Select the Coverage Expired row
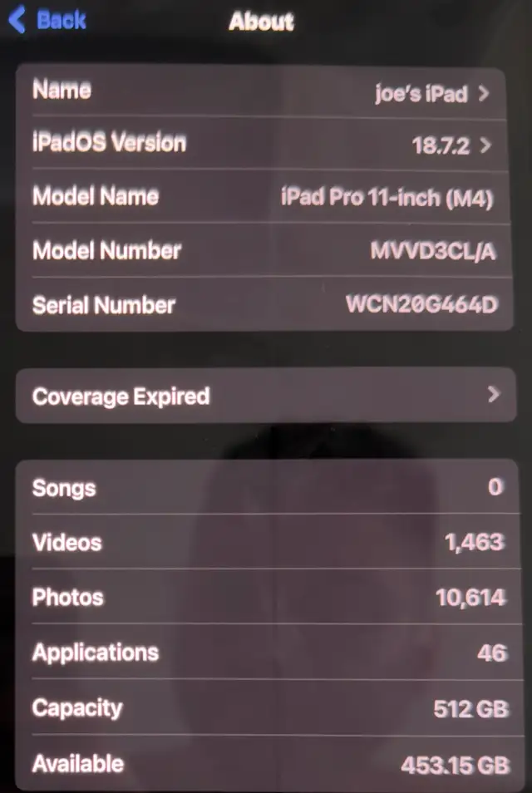The height and width of the screenshot is (793, 532). (266, 396)
